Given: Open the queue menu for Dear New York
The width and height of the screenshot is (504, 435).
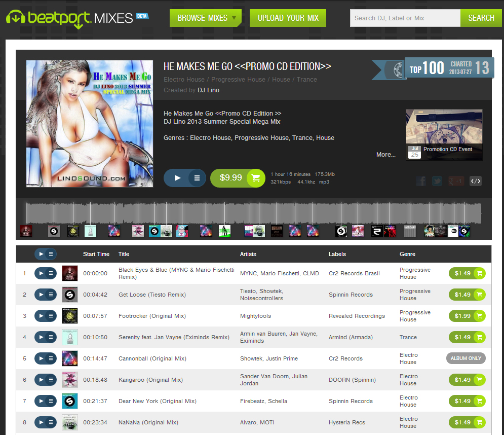Looking at the screenshot, I should pos(51,401).
